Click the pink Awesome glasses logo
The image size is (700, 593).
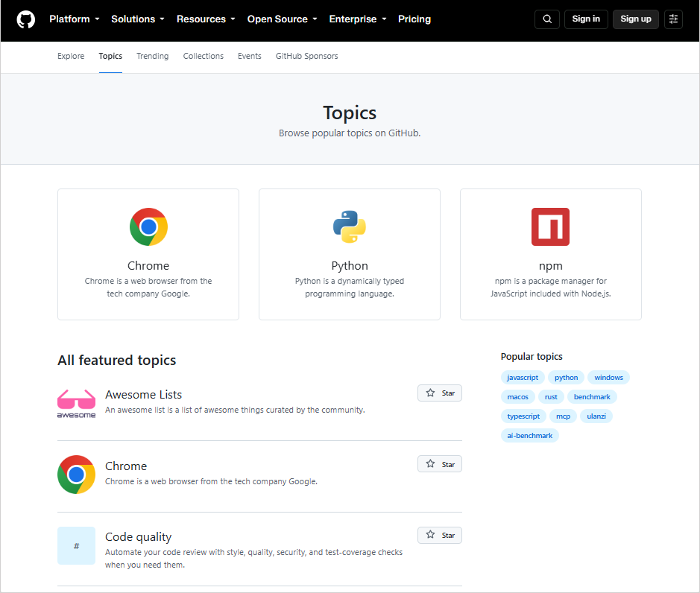pos(76,403)
